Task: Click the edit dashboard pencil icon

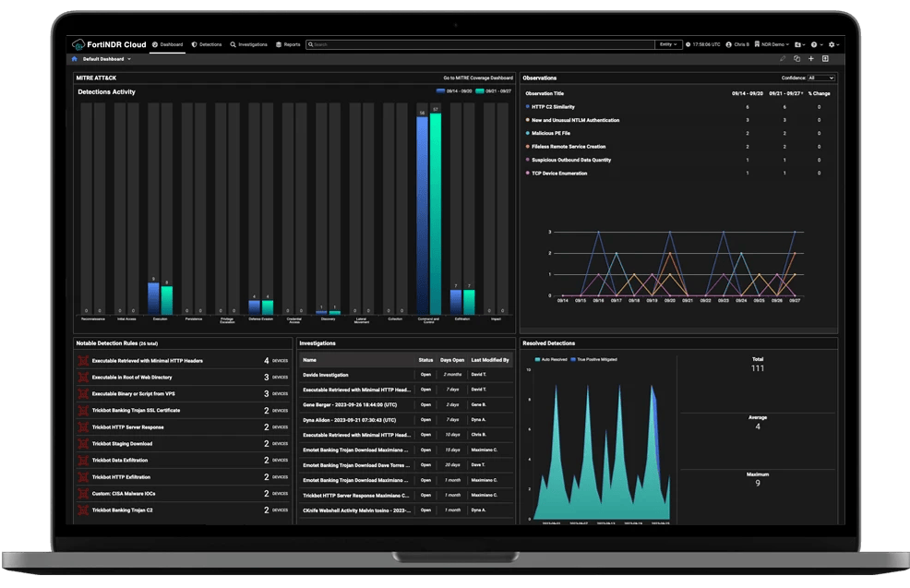Action: (783, 59)
